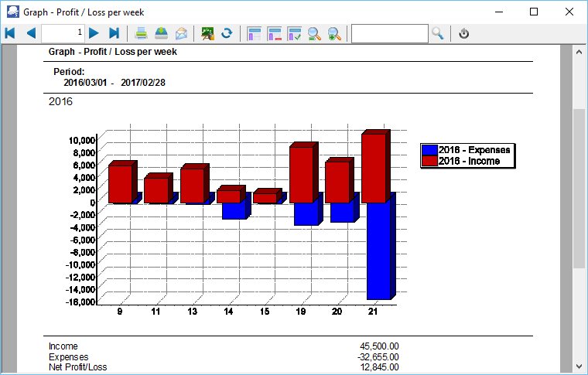The image size is (588, 375).
Task: Export the report to file
Action: point(161,33)
